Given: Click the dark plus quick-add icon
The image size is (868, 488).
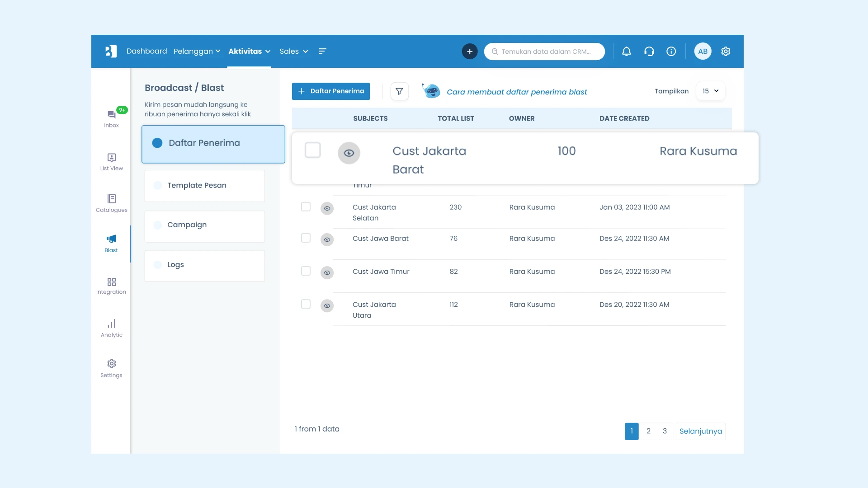Looking at the screenshot, I should coord(470,52).
